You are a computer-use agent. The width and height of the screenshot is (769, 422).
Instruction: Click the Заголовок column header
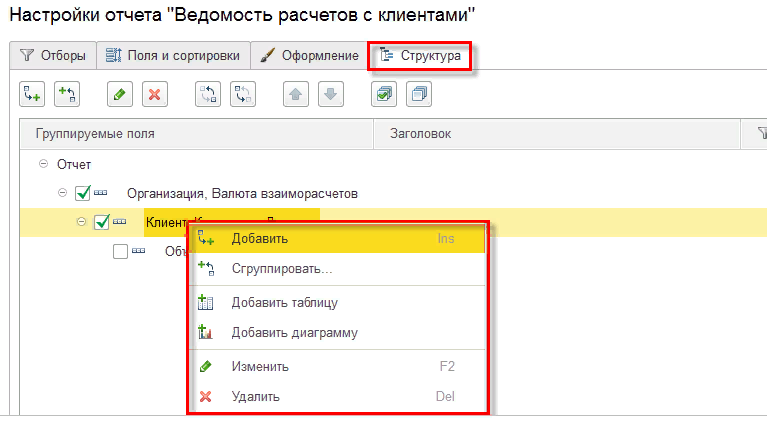click(420, 133)
